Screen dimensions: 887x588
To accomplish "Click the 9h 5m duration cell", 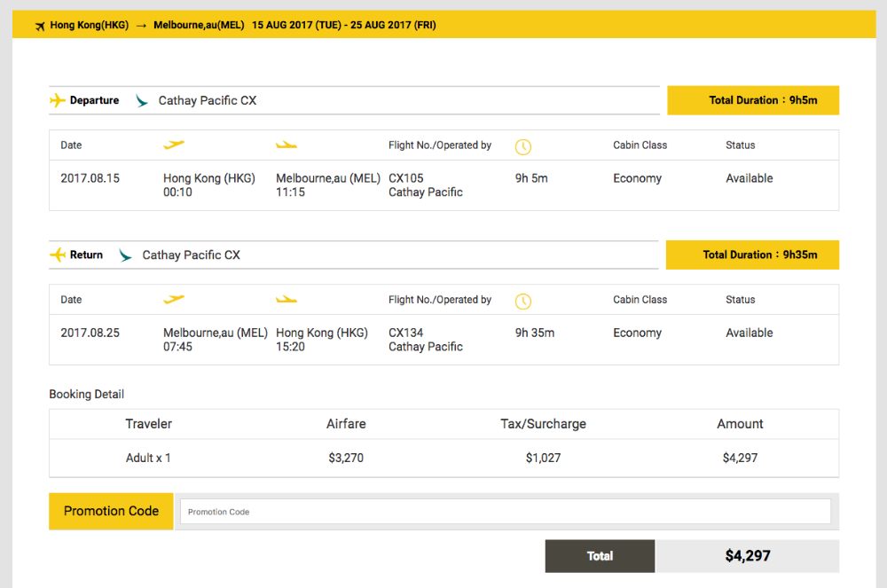I will pyautogui.click(x=531, y=178).
